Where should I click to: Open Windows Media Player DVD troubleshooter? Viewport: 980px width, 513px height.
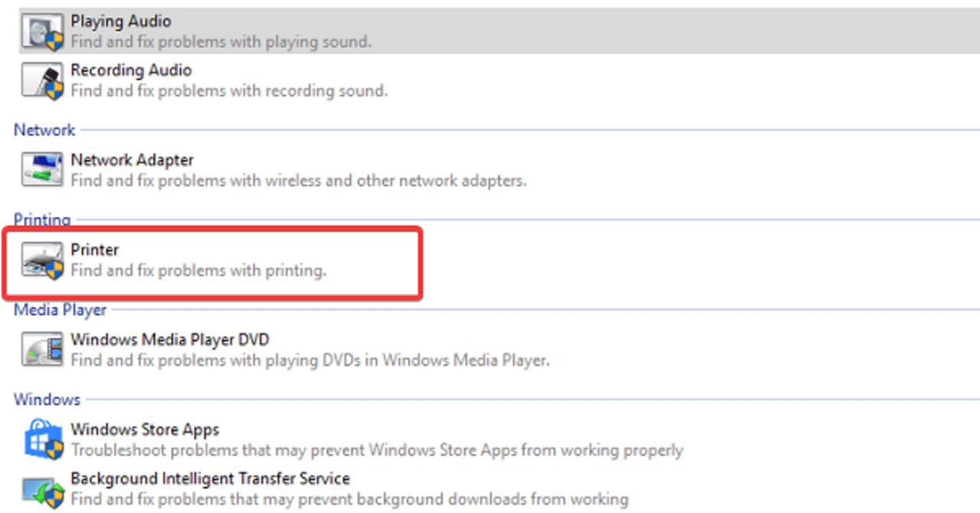tap(170, 339)
